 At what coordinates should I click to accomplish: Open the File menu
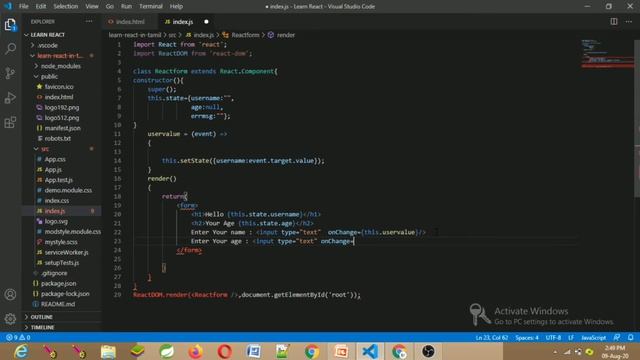(24, 6)
